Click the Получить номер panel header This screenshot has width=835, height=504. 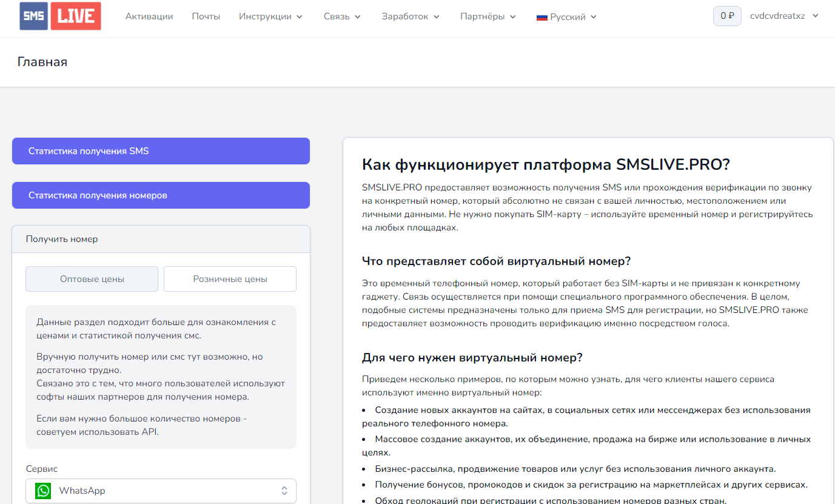pos(161,239)
